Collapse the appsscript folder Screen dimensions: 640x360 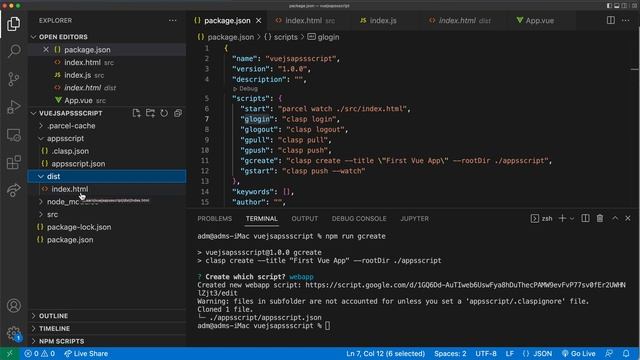(107, 138)
